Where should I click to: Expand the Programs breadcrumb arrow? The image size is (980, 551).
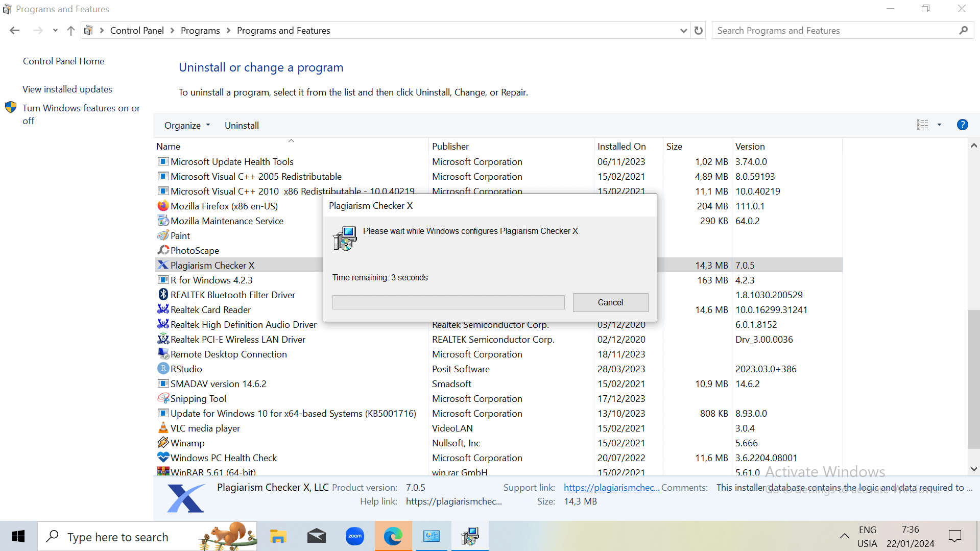[x=228, y=31]
